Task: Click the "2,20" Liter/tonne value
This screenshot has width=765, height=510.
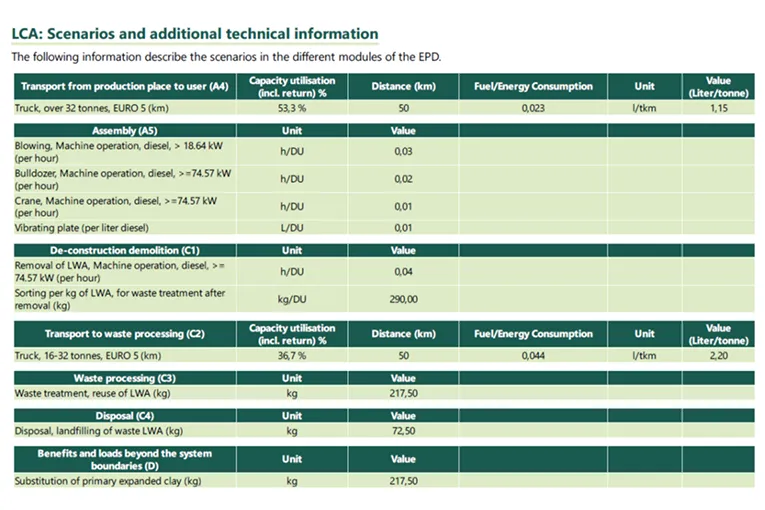Action: click(x=719, y=356)
